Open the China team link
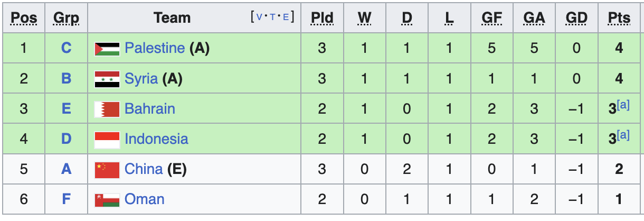Screen dimensions: 644x221 tap(144, 169)
